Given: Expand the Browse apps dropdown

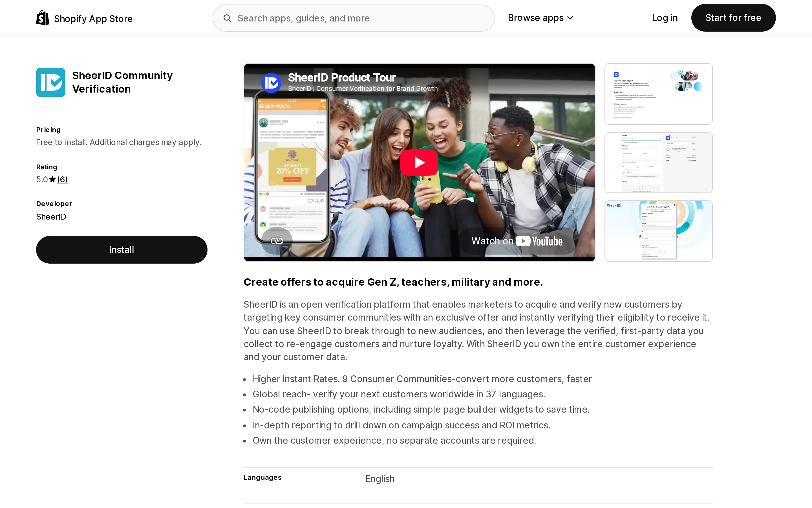Looking at the screenshot, I should click(x=540, y=18).
